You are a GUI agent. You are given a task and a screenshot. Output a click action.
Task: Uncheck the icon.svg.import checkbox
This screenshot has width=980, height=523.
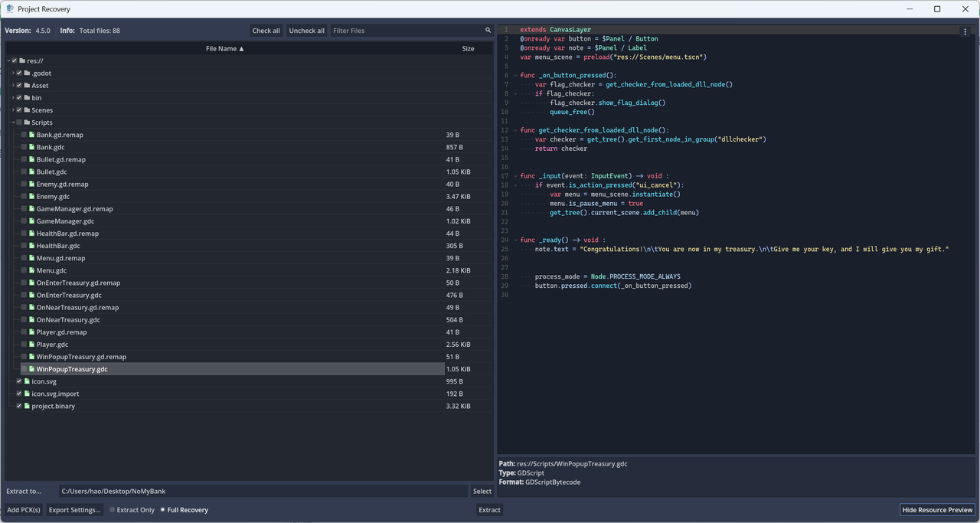click(19, 394)
